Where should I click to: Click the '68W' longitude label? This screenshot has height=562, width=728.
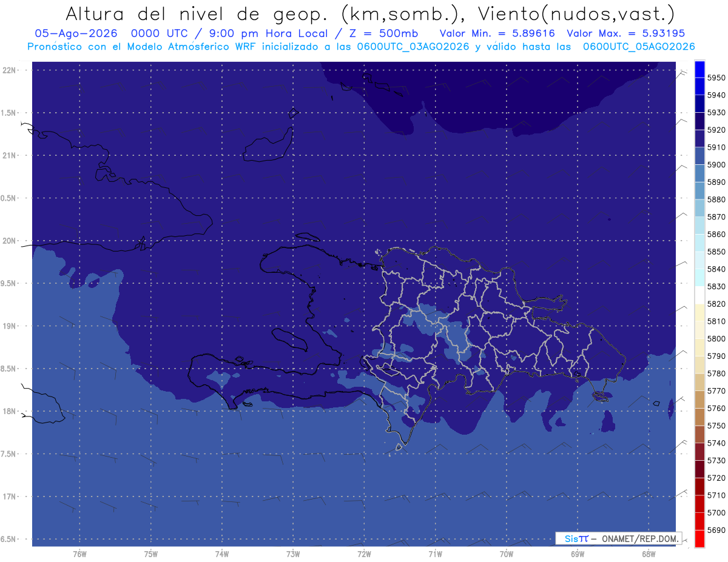click(649, 554)
